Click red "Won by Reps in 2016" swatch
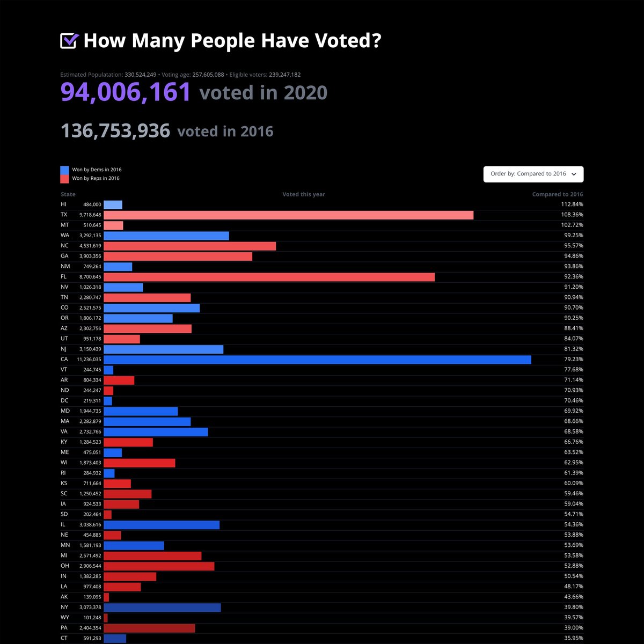Image resolution: width=644 pixels, height=644 pixels. [x=65, y=178]
